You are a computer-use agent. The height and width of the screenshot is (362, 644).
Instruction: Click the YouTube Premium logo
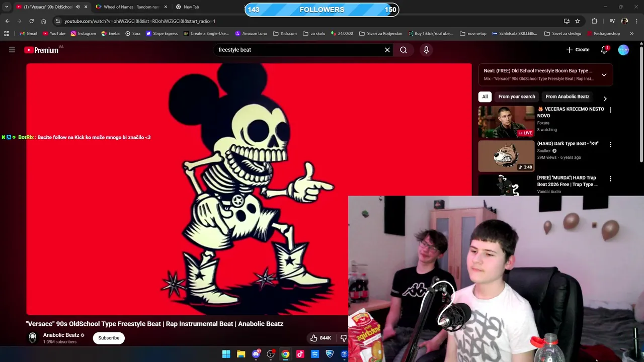click(x=41, y=50)
